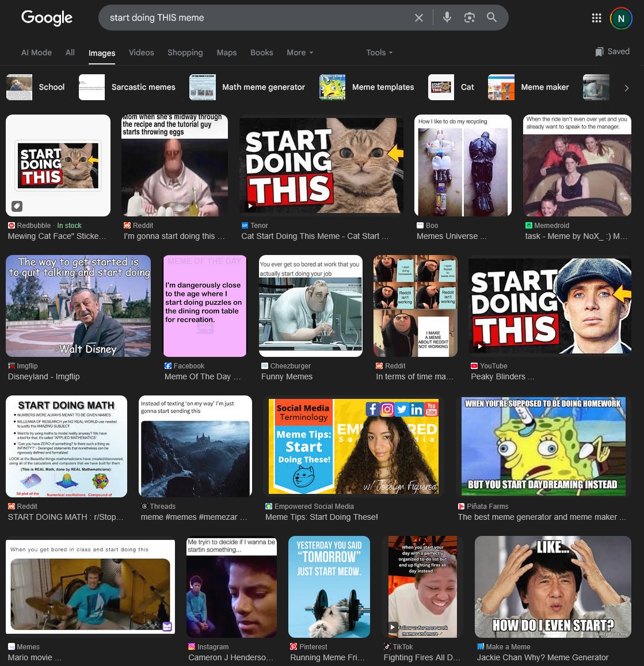
Task: Open the Empowered Social Media Meme Tips image
Action: (353, 447)
